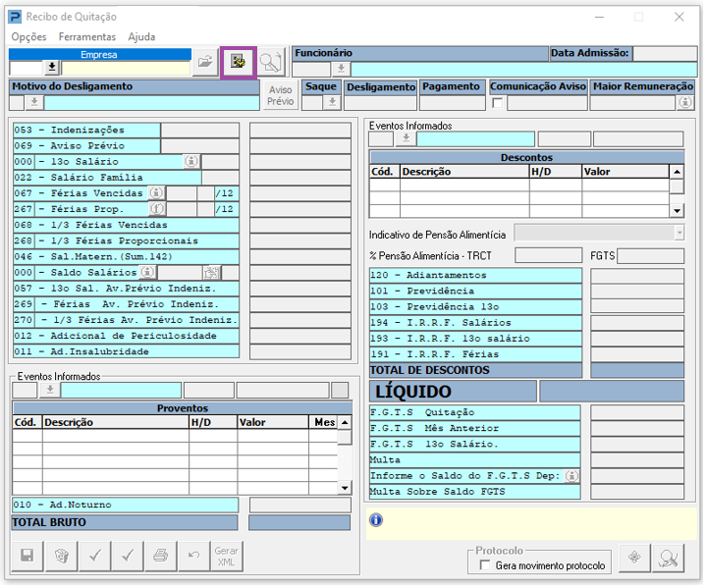Screen dimensions: 707x588
Task: Click the info icon beside Saldo Salários
Action: click(x=147, y=272)
